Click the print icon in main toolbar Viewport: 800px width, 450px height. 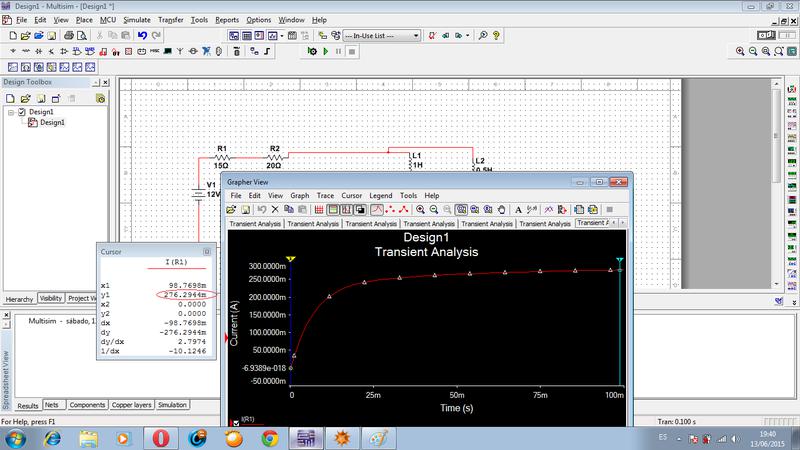[68, 35]
